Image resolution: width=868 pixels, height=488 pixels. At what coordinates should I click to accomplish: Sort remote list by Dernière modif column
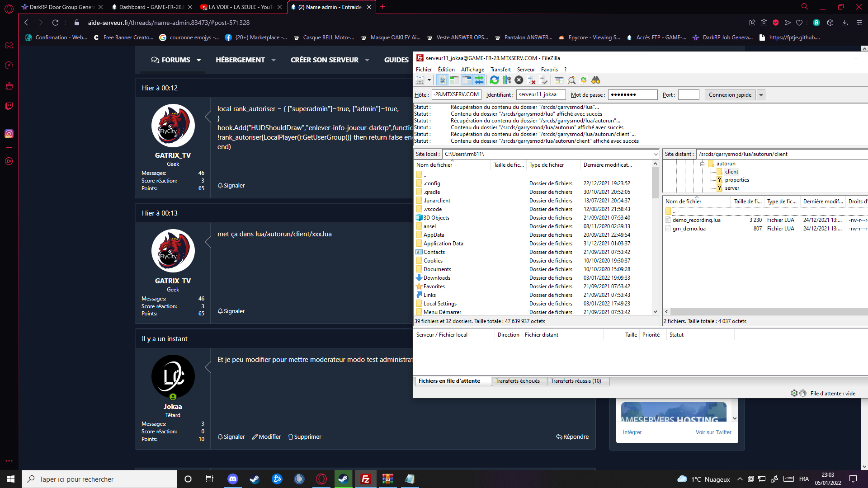[823, 202]
